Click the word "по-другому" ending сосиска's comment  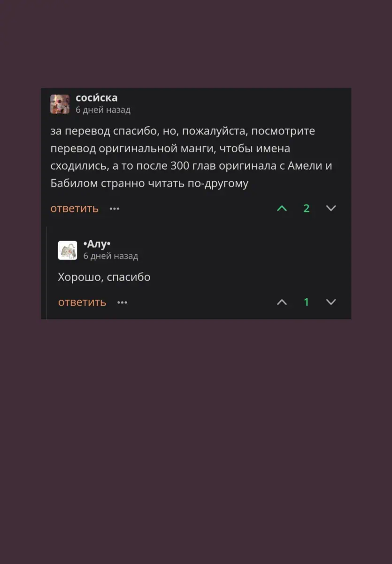pos(218,184)
